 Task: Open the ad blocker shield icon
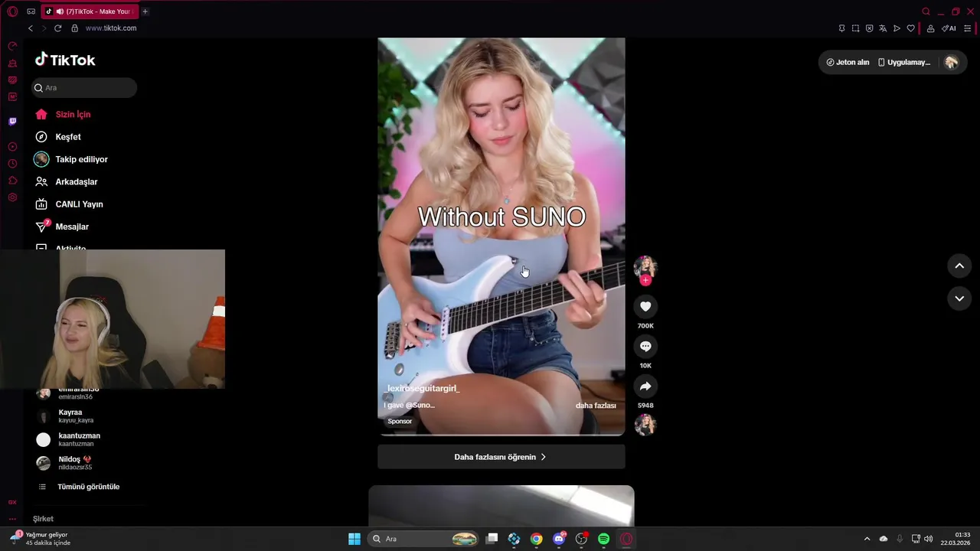869,28
